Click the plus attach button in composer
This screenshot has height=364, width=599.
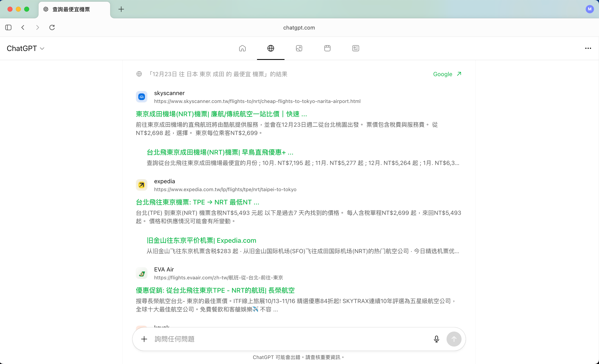pyautogui.click(x=144, y=339)
